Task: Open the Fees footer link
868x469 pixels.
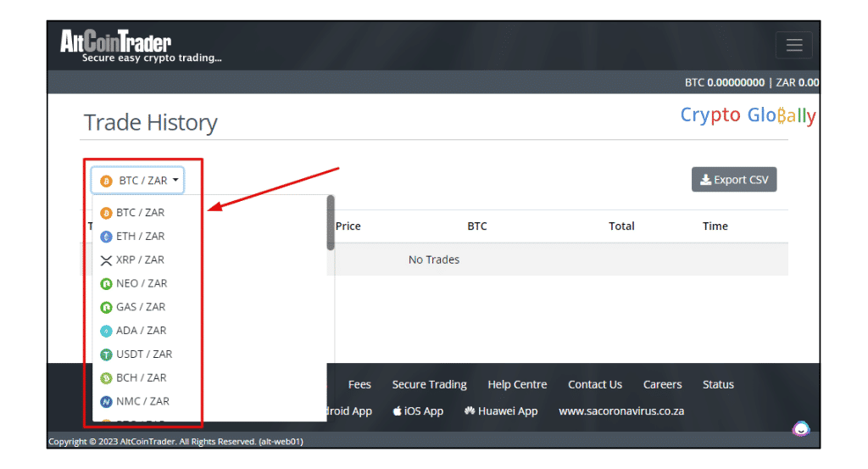Action: [x=359, y=384]
